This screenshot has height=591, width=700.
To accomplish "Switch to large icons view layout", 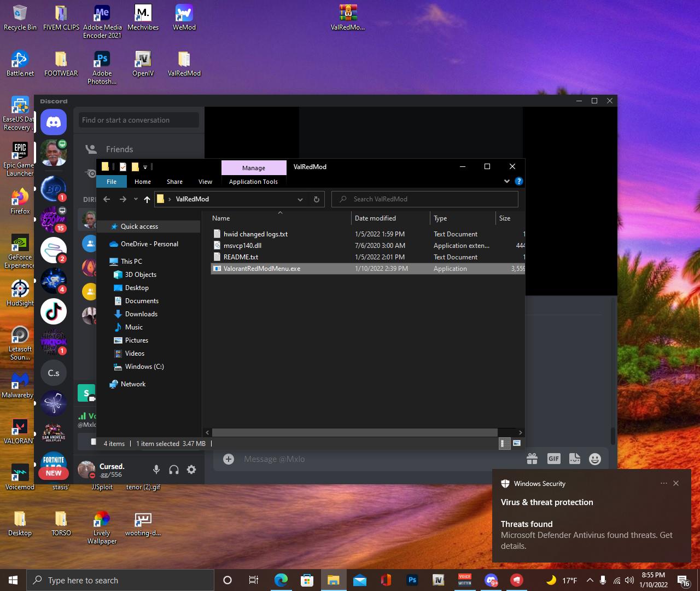I will [x=516, y=443].
